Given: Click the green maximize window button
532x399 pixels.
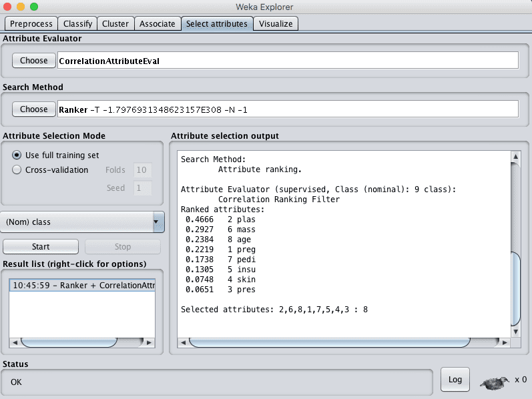Looking at the screenshot, I should click(34, 7).
